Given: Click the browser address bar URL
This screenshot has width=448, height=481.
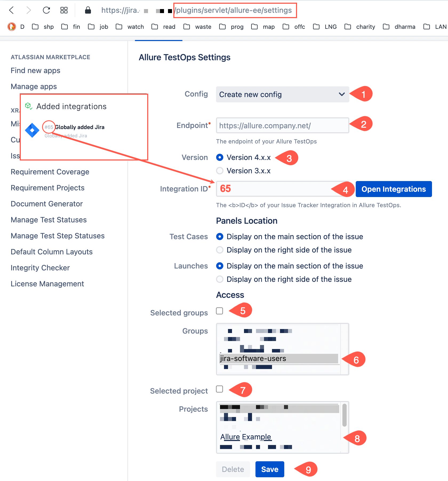Looking at the screenshot, I should coord(196,10).
